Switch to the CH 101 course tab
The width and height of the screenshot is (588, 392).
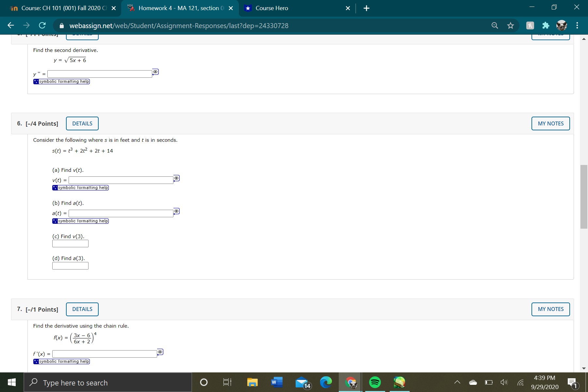click(x=59, y=8)
